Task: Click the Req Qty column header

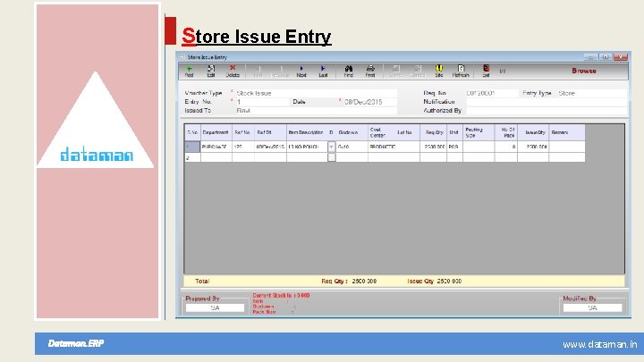Action: [x=433, y=132]
